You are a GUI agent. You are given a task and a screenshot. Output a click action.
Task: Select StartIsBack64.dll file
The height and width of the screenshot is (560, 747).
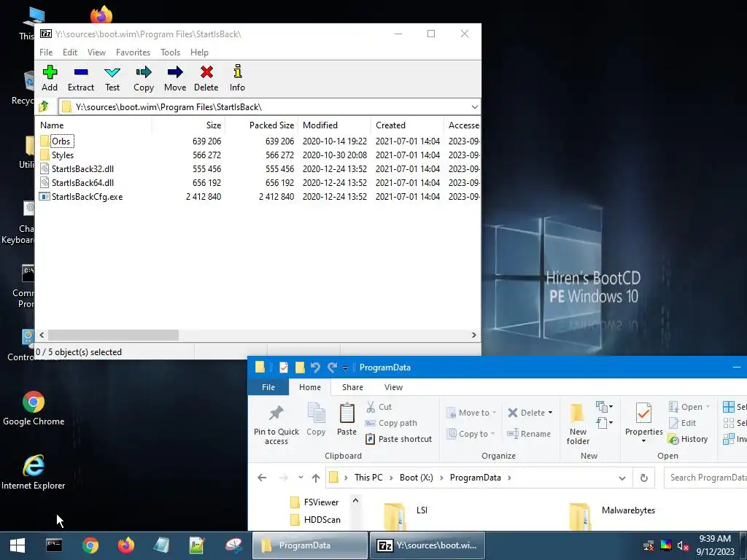click(258, 183)
